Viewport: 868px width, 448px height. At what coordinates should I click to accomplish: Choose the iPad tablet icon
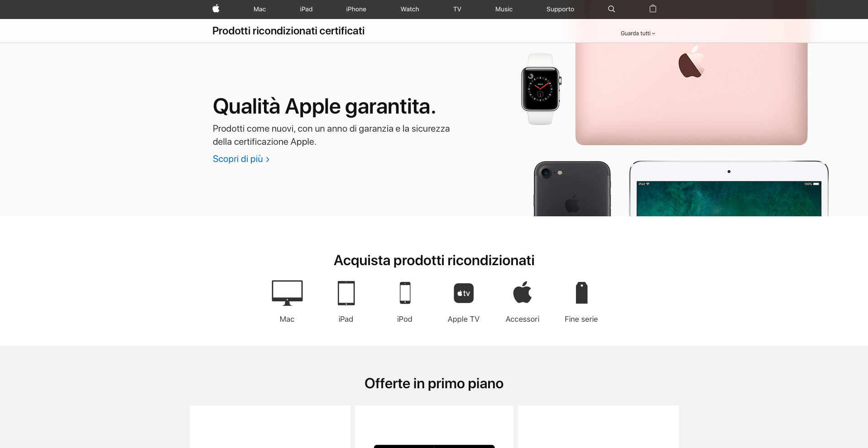pyautogui.click(x=346, y=293)
